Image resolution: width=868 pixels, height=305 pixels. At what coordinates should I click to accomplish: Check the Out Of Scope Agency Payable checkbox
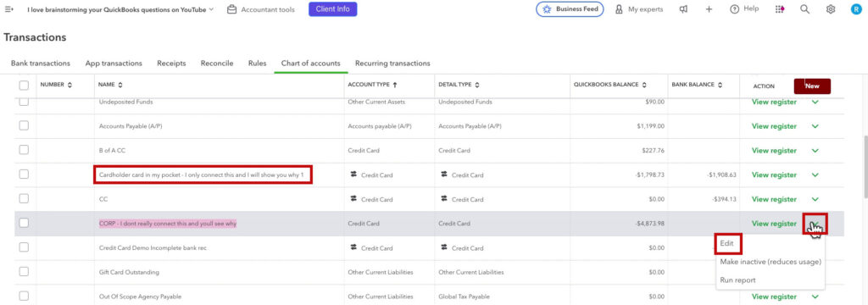[x=24, y=297]
